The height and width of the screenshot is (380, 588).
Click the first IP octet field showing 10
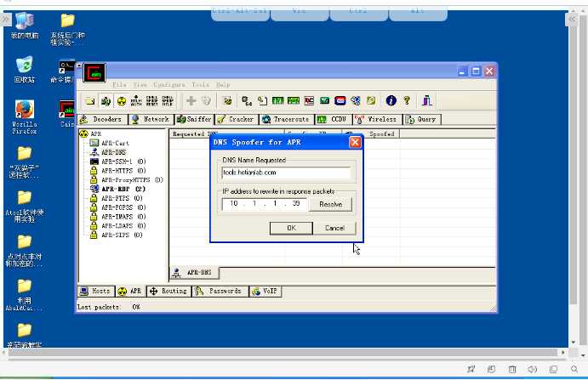234,203
